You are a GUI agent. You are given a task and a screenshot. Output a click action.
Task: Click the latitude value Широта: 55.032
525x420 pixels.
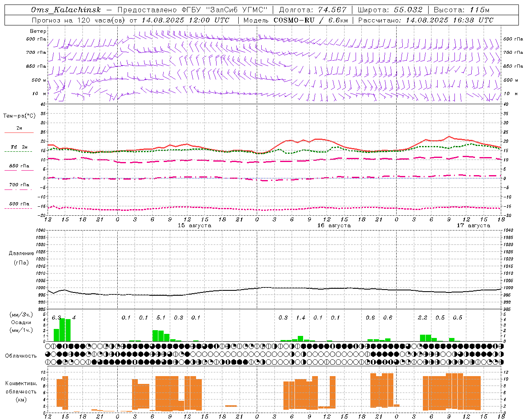point(390,10)
